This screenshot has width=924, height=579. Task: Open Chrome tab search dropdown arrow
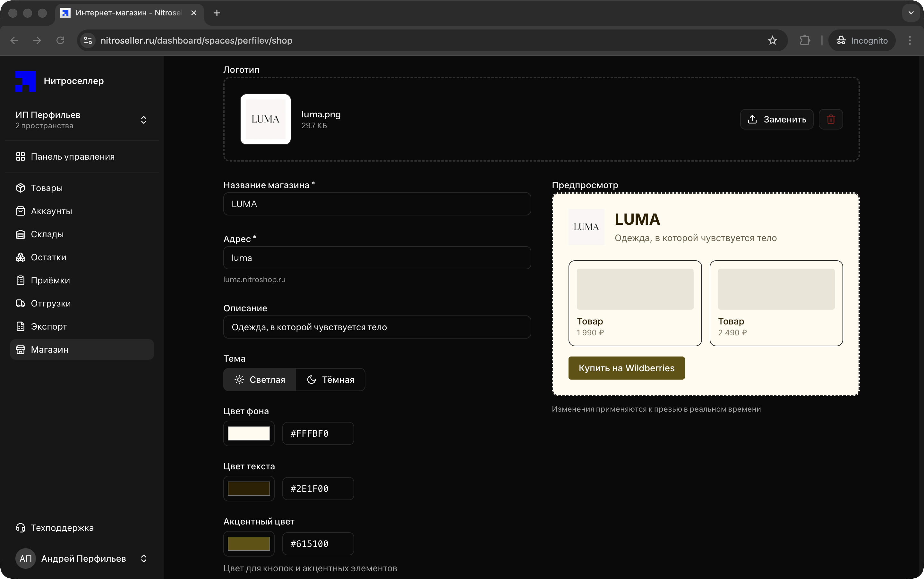[911, 13]
